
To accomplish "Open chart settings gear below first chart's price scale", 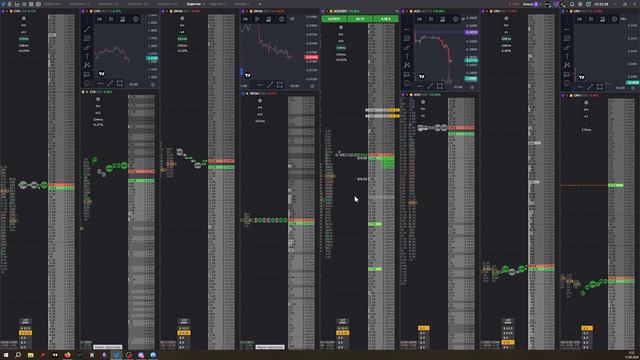I will pyautogui.click(x=153, y=84).
